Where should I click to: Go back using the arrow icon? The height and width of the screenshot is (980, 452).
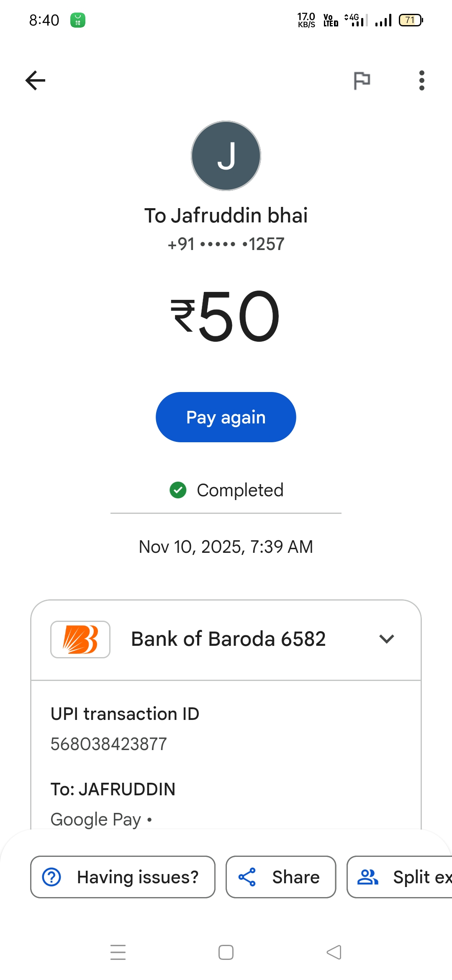pyautogui.click(x=36, y=80)
